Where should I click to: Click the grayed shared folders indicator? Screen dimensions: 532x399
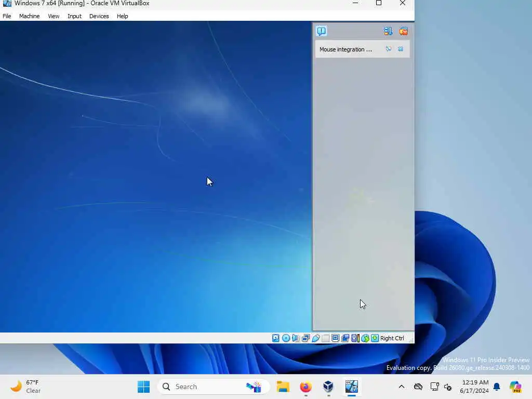click(x=325, y=338)
